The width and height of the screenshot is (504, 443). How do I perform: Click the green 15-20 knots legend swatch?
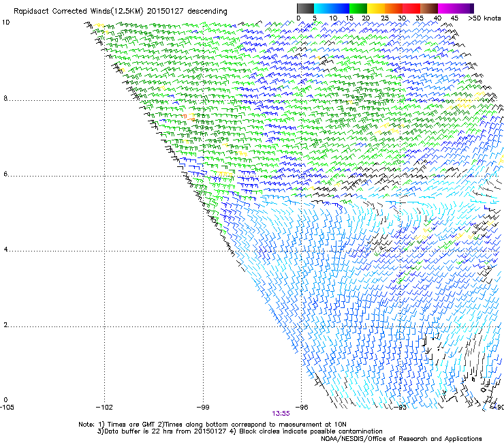(x=358, y=8)
